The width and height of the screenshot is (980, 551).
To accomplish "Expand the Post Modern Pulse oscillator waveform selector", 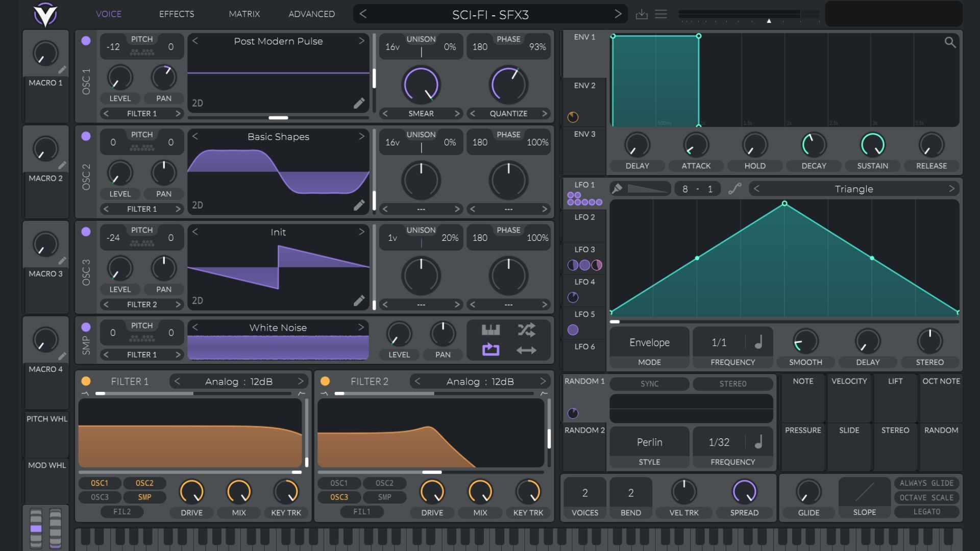I will (278, 40).
